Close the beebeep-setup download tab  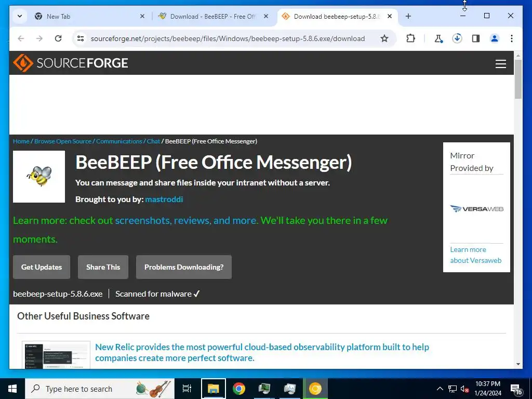coord(390,16)
